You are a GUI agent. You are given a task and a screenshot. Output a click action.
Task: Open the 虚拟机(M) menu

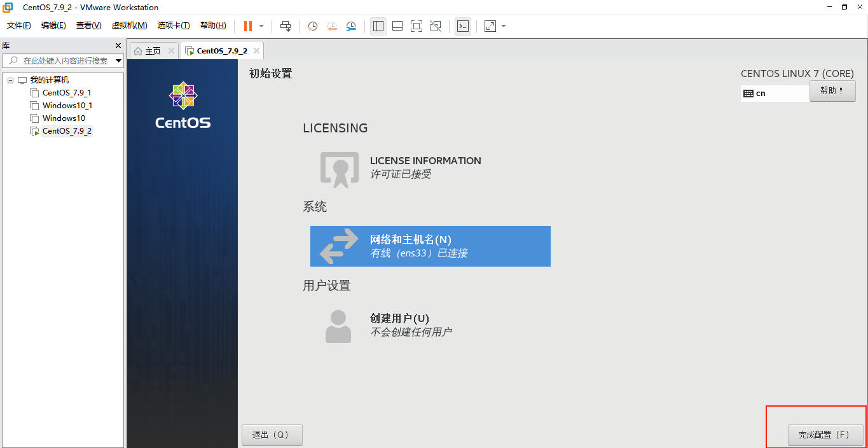tap(129, 25)
